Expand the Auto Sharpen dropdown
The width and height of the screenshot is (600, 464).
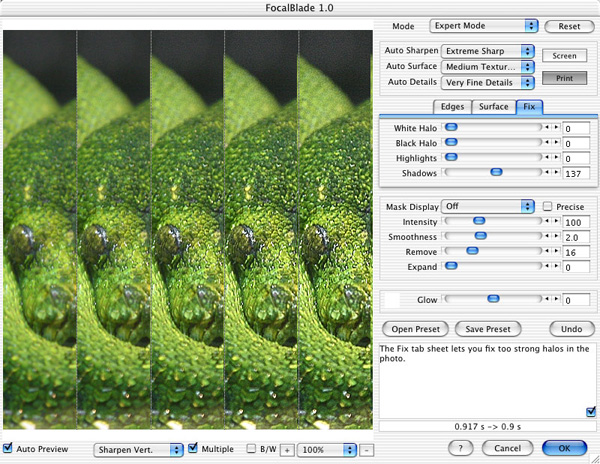tap(486, 50)
